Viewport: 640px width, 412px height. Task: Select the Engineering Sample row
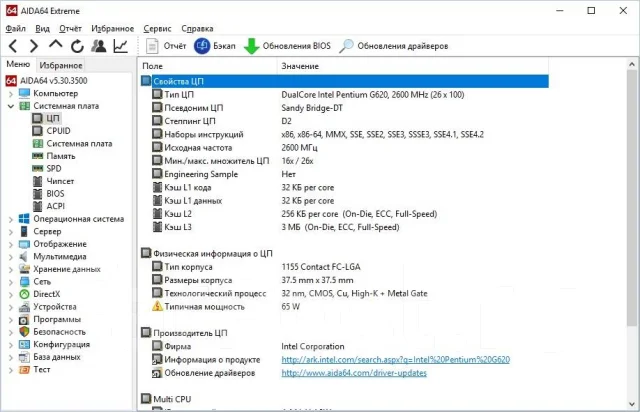pos(344,174)
